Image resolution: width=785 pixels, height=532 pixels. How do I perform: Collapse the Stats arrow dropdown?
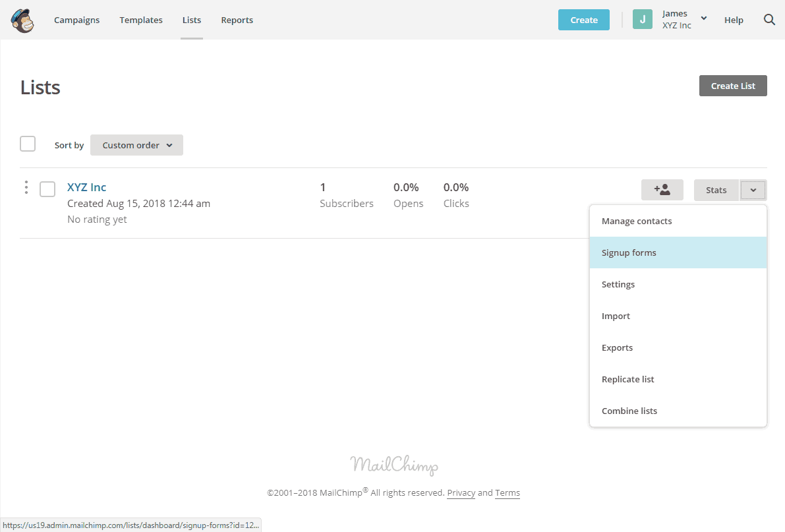(x=753, y=190)
